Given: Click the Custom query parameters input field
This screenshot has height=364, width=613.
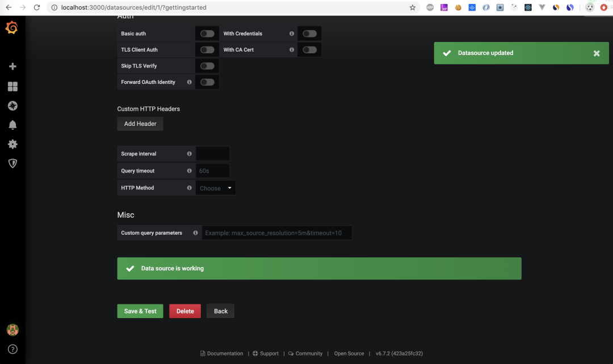Looking at the screenshot, I should pos(277,233).
